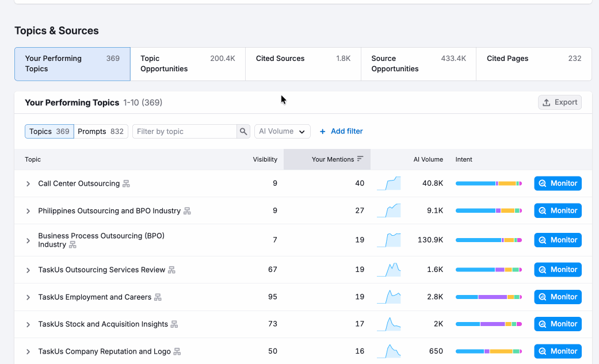Expand the Philippines Outsourcing and BPO Industry row

[x=28, y=211]
